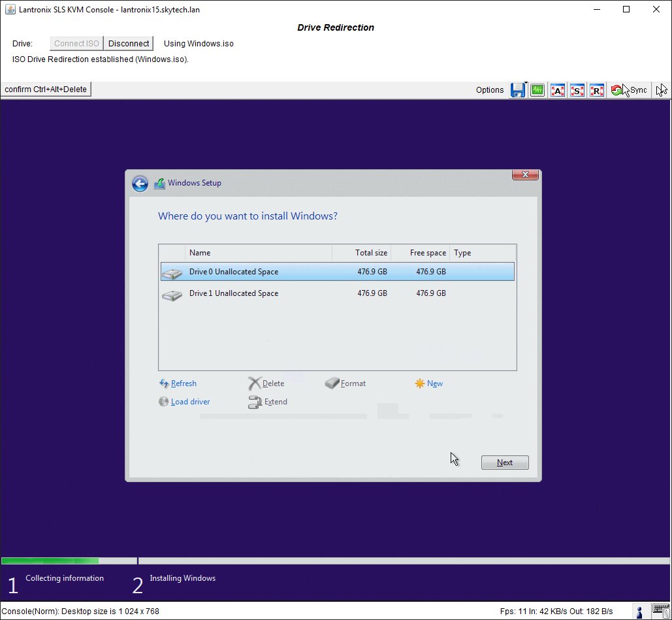
Task: Click the Load driver link
Action: click(190, 402)
